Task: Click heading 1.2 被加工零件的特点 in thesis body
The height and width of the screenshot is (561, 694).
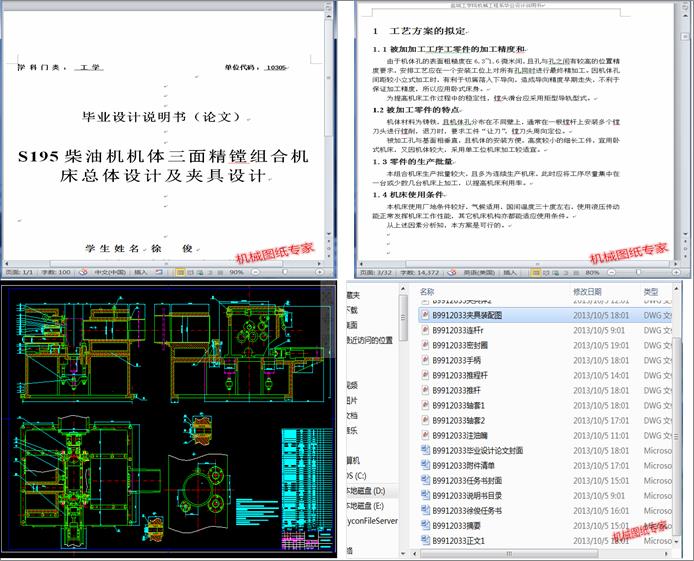Action: 416,110
